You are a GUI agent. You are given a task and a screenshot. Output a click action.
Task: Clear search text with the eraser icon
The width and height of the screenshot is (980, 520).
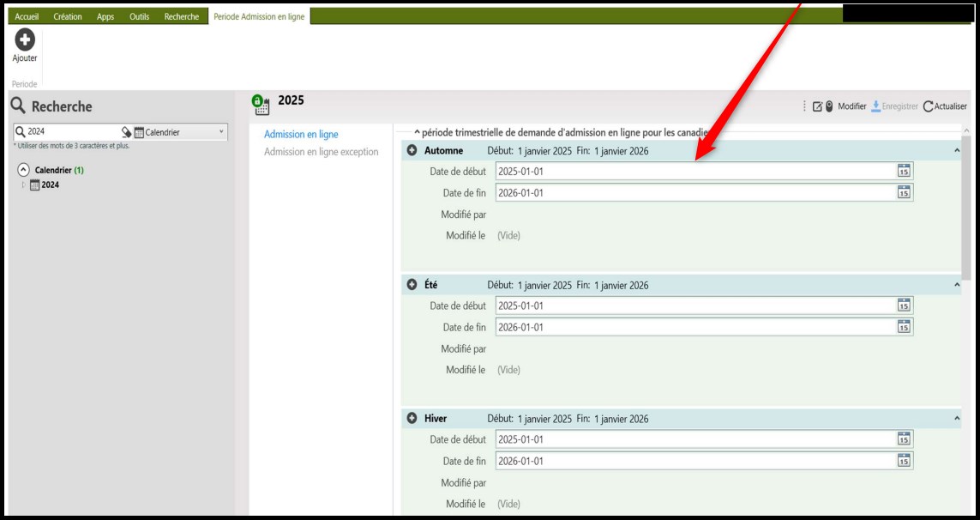pos(126,132)
